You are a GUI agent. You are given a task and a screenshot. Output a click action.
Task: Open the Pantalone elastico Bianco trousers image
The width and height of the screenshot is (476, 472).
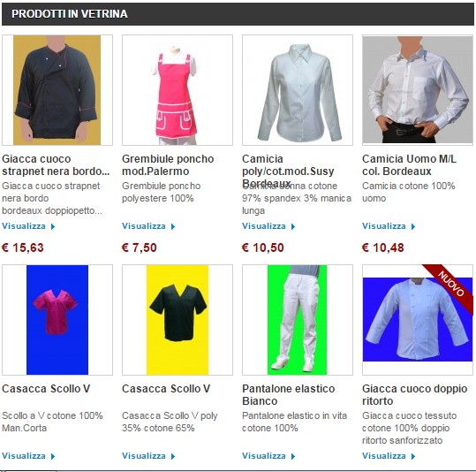(298, 320)
